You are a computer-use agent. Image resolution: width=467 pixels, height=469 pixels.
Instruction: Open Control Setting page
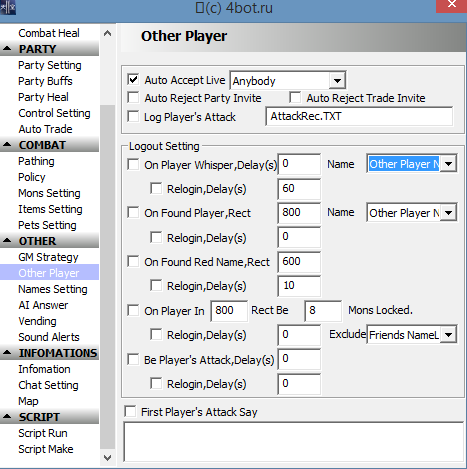pos(54,113)
